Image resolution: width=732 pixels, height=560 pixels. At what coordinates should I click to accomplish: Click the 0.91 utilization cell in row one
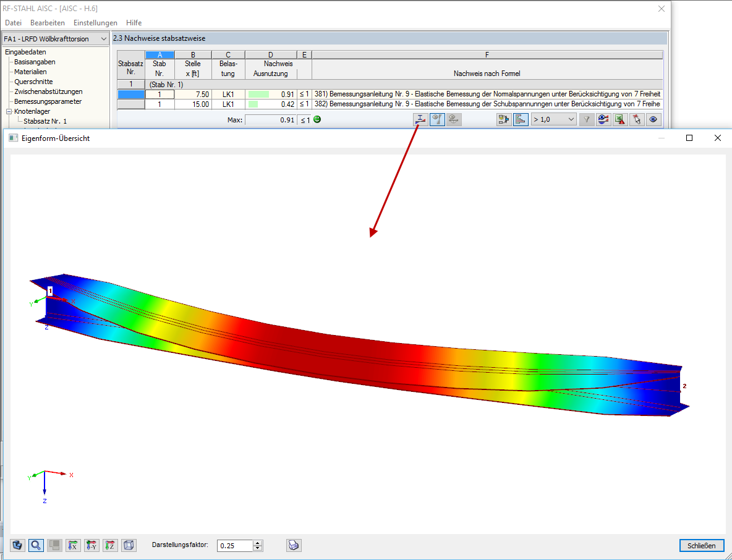[x=271, y=95]
